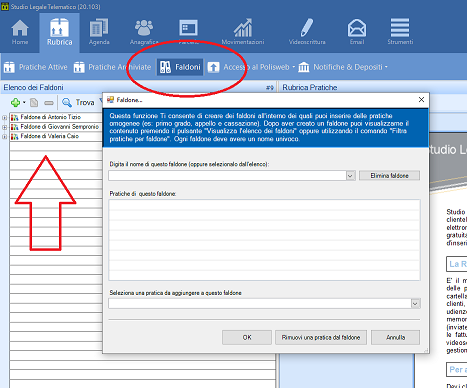The image size is (467, 388).
Task: Open the Email envelope icon
Action: coord(357,28)
